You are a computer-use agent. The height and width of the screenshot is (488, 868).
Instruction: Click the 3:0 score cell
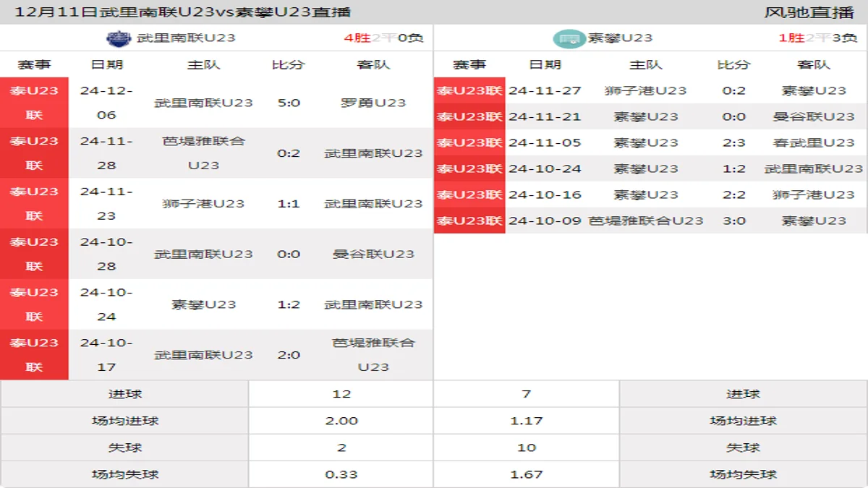point(733,221)
